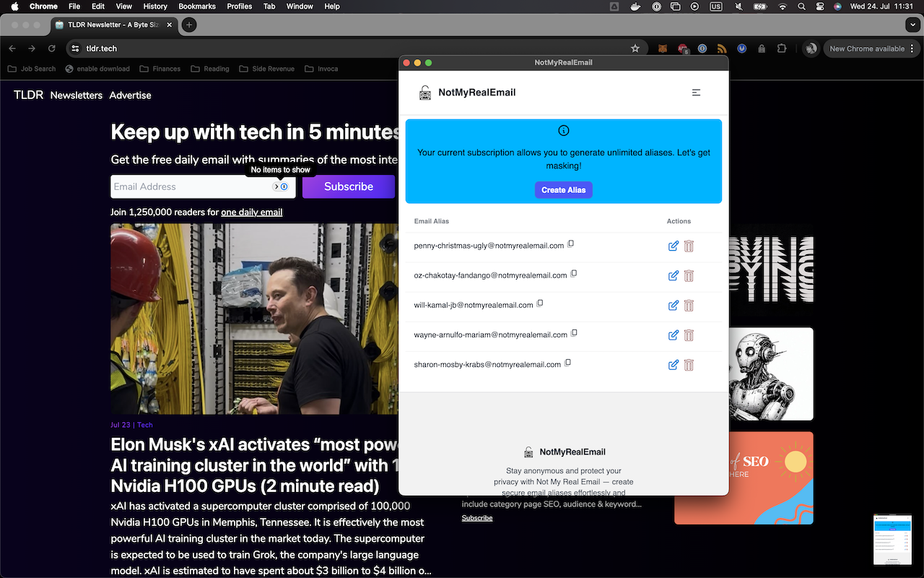Viewport: 924px width, 578px height.
Task: Click 1Password icon in Email Address field
Action: 284,186
